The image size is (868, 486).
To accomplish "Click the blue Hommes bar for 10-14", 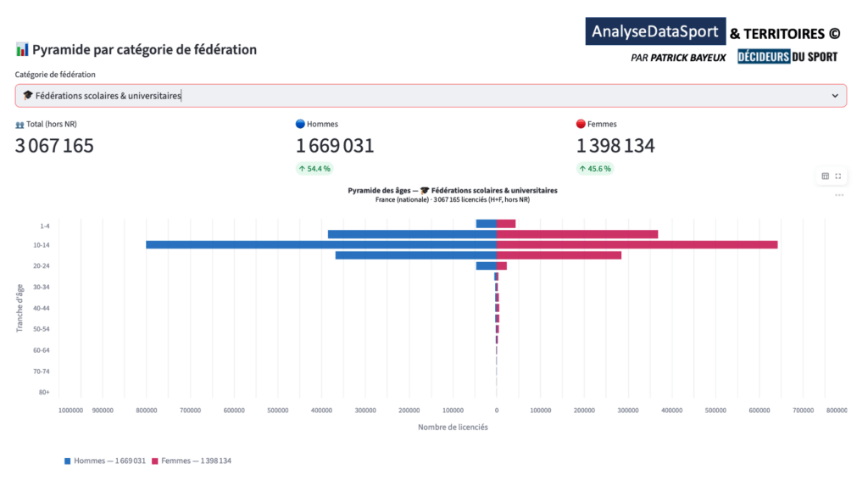I will pos(320,245).
